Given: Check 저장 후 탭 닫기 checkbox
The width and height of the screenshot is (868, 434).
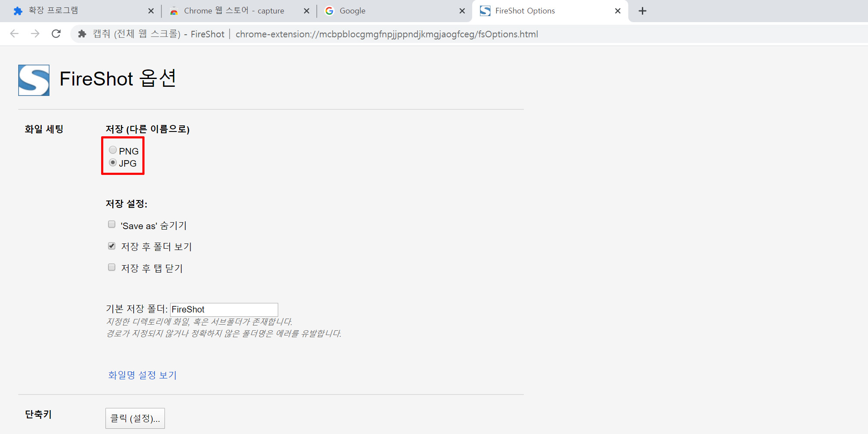Looking at the screenshot, I should click(x=112, y=267).
